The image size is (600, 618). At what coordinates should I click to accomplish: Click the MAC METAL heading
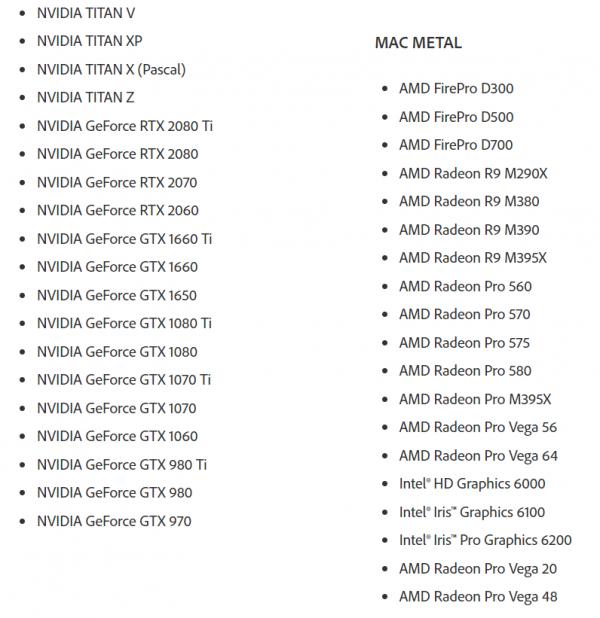(418, 43)
